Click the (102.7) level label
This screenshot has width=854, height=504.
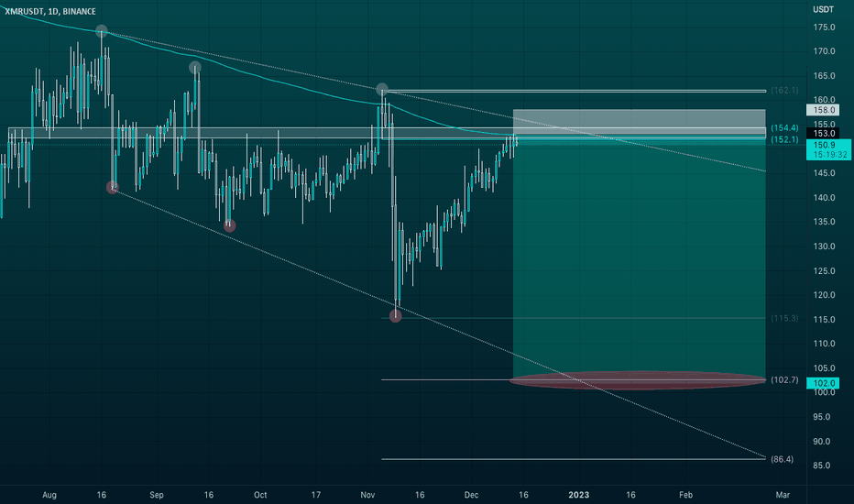click(x=784, y=379)
